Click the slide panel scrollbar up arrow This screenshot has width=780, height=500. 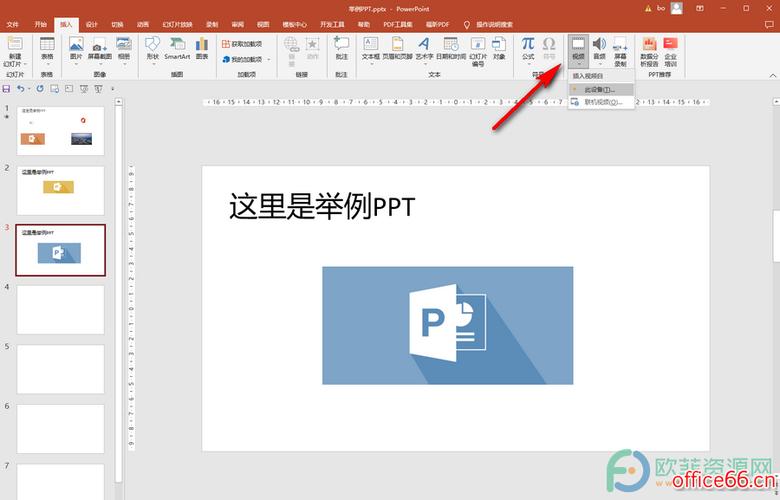pyautogui.click(x=118, y=101)
